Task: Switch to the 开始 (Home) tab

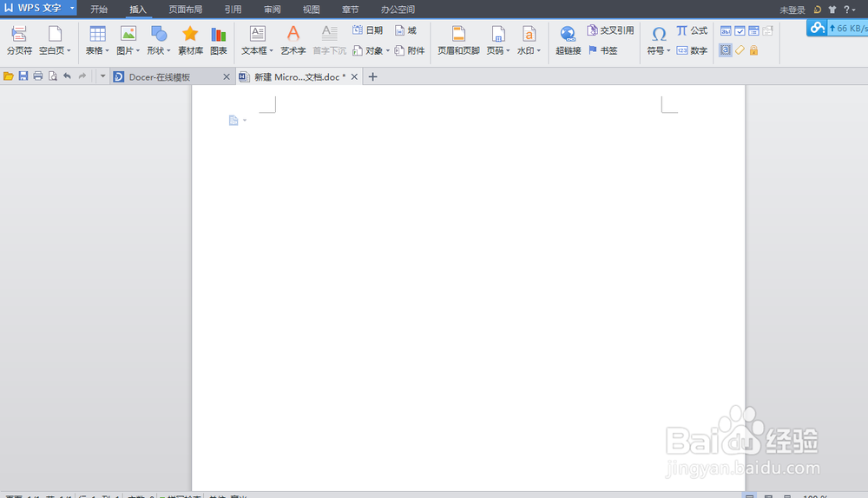Action: pos(99,10)
